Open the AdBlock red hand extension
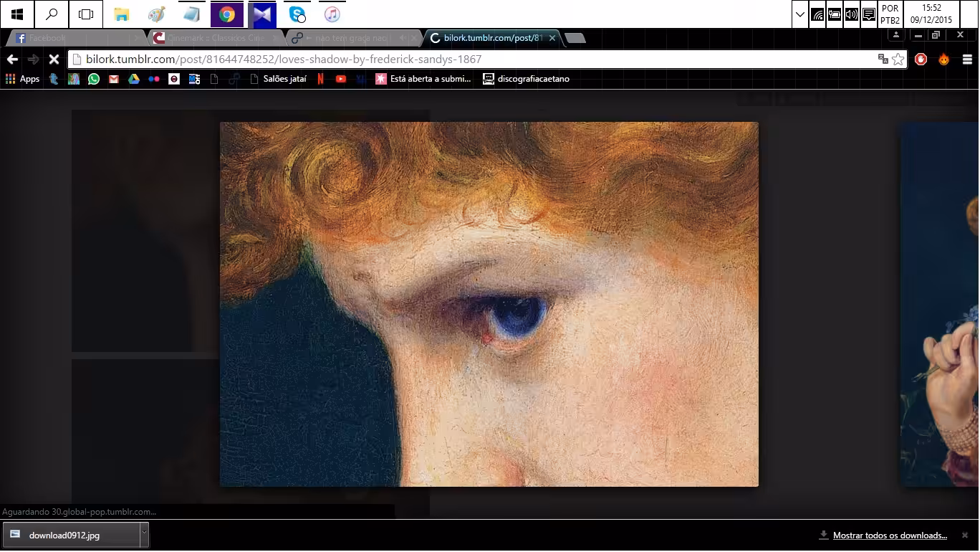The height and width of the screenshot is (552, 980). (921, 60)
